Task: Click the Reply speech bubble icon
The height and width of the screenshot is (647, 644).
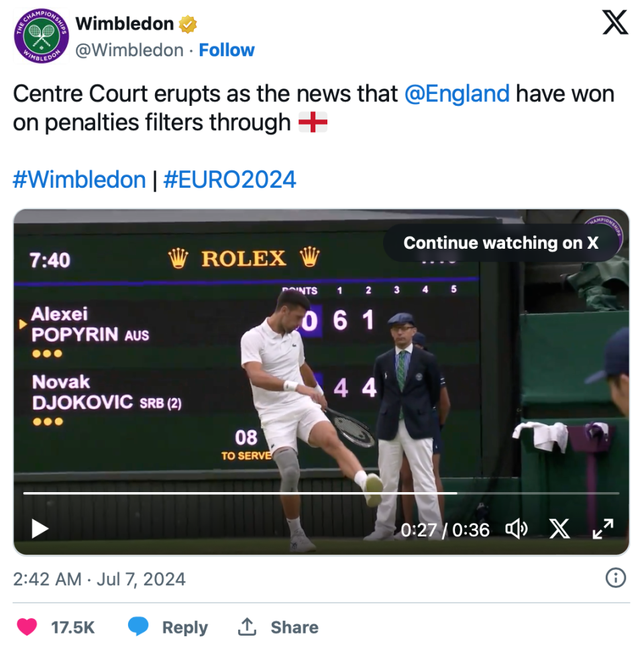Action: (x=138, y=627)
